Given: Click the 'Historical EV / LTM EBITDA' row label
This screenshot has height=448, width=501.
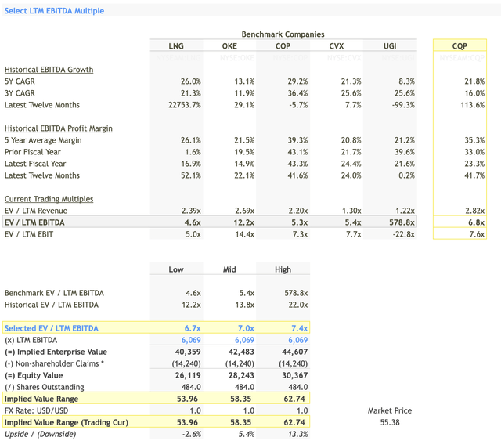Looking at the screenshot, I should (52, 305).
